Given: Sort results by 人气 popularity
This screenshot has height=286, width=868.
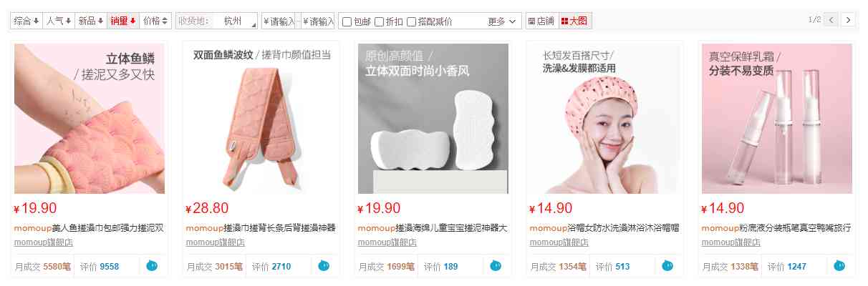Looking at the screenshot, I should click(59, 21).
